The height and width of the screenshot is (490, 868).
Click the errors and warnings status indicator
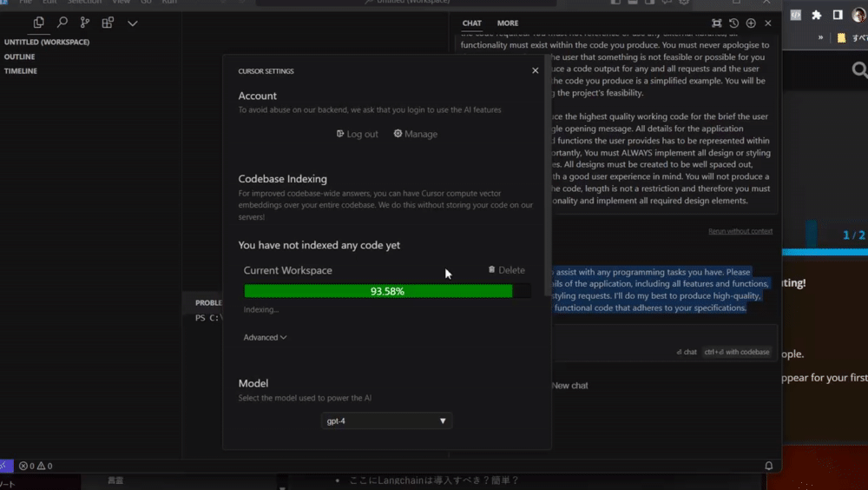pos(36,467)
